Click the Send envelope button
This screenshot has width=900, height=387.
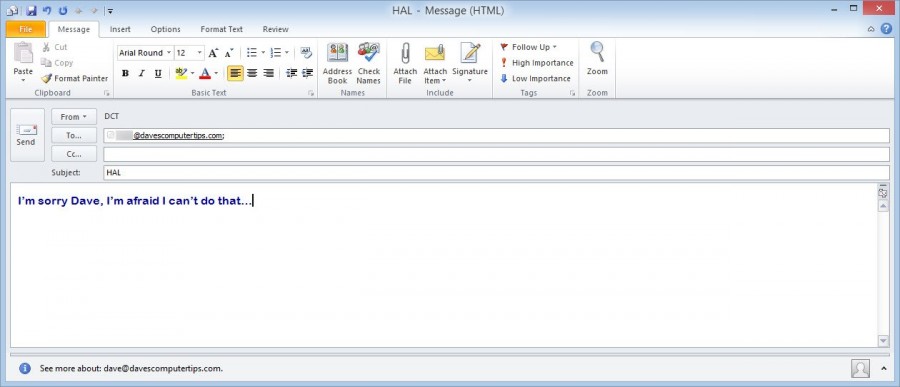pos(26,136)
